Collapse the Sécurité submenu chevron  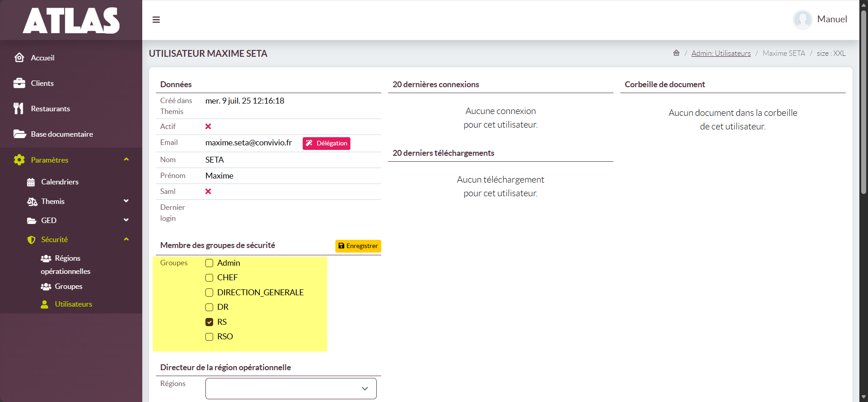pyautogui.click(x=126, y=239)
